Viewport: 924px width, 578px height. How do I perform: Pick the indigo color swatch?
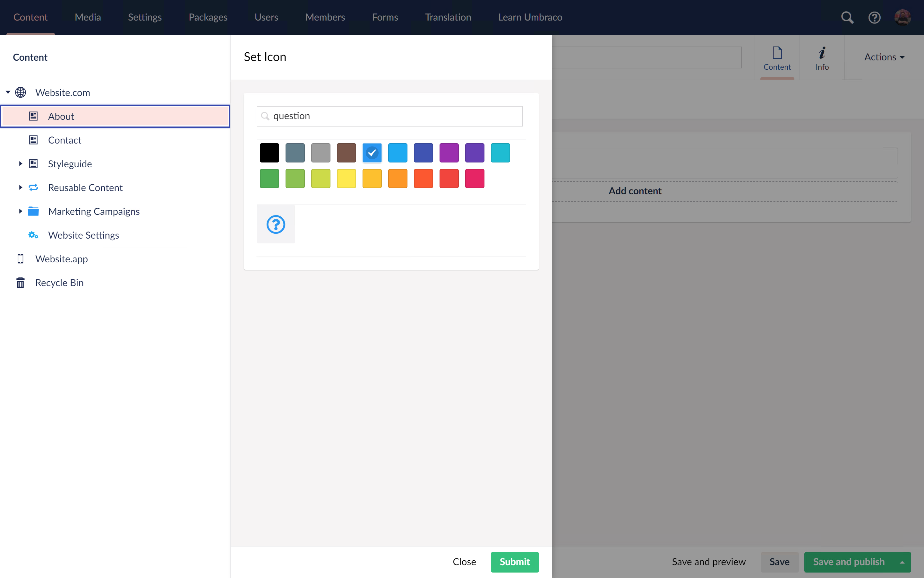point(424,153)
